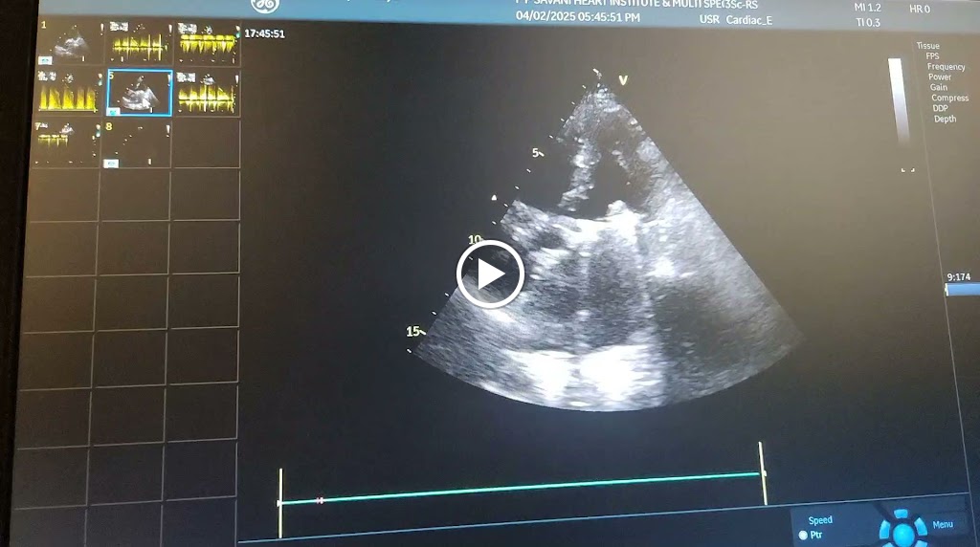Click the blue bar under frame counter

[x=962, y=289]
